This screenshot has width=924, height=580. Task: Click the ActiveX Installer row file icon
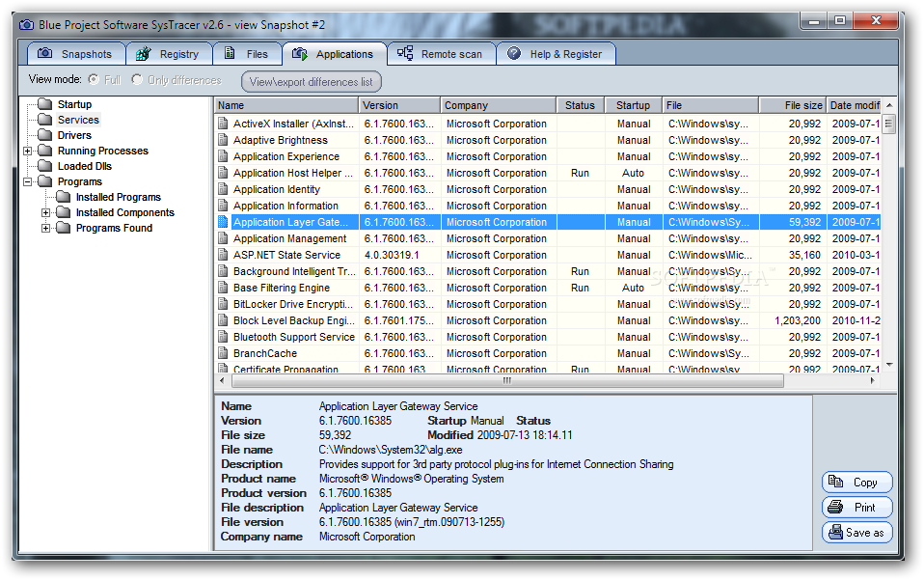click(223, 124)
